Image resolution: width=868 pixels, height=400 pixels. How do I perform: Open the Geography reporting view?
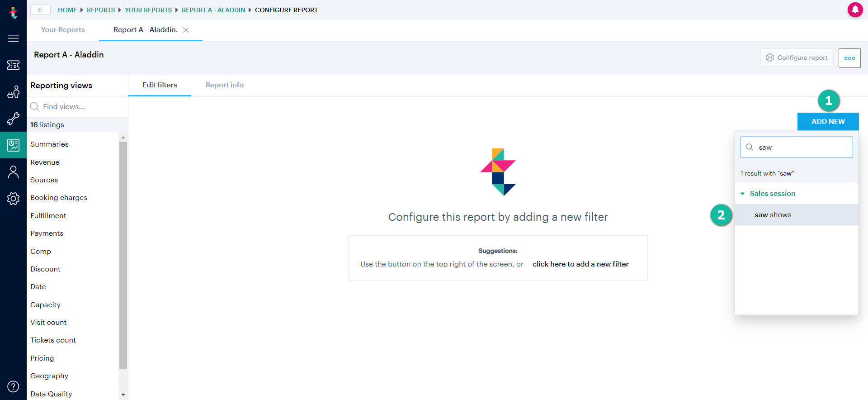coord(49,376)
